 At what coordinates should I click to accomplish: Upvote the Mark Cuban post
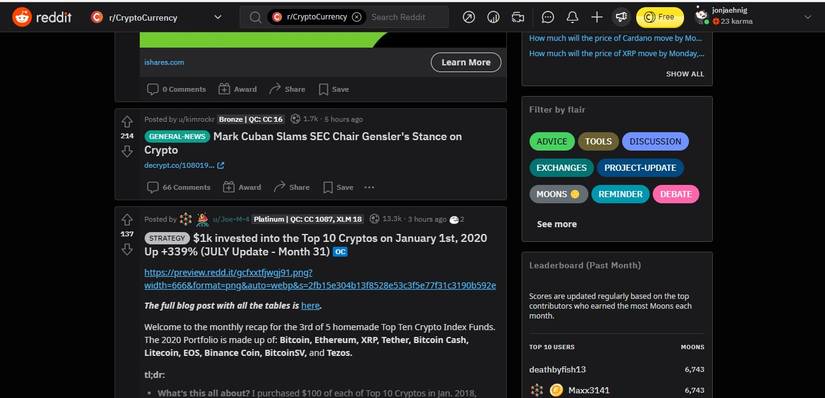point(127,122)
